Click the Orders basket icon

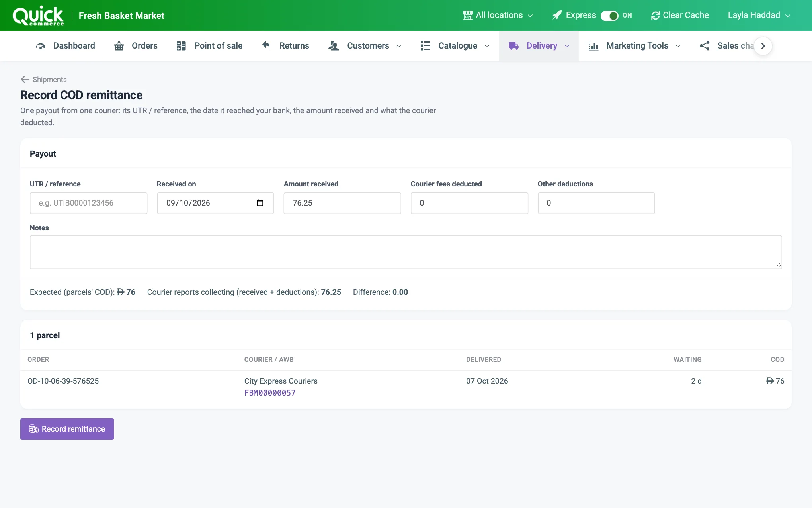pos(119,46)
